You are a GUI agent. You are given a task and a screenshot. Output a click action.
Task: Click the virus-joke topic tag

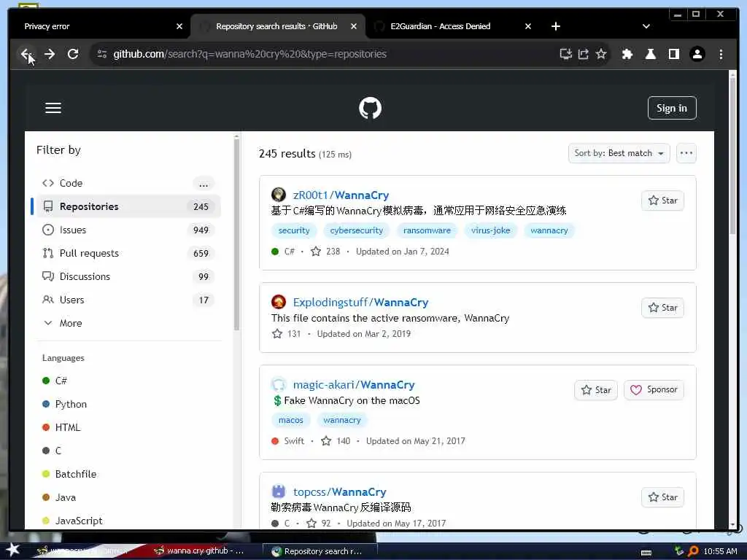[491, 230]
